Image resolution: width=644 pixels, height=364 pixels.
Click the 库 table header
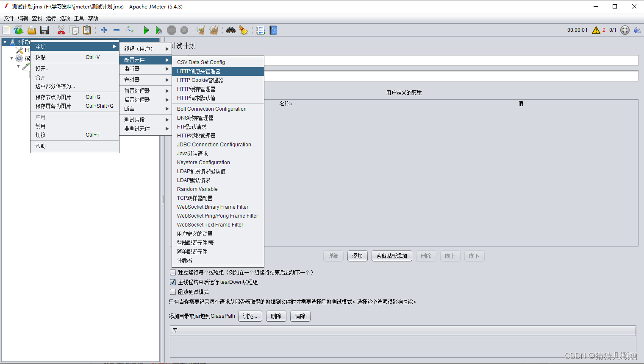point(403,330)
